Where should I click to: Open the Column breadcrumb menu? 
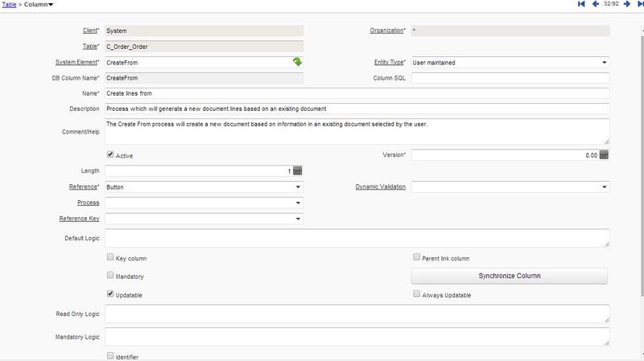point(40,5)
